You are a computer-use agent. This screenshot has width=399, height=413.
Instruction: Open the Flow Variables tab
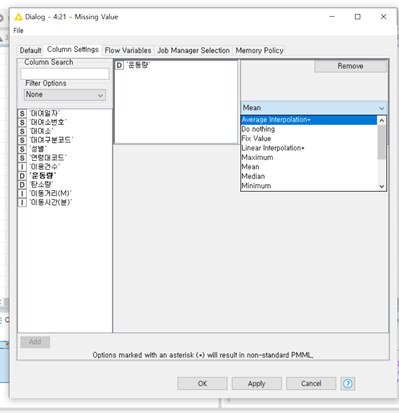point(128,50)
